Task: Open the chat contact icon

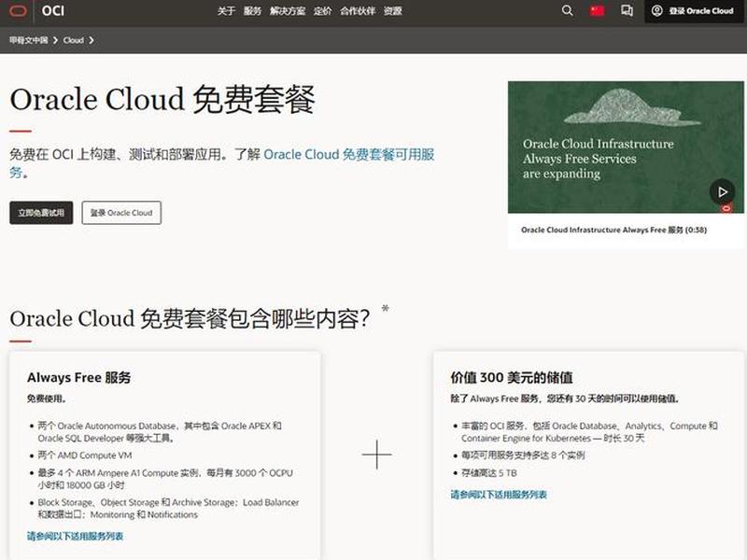Action: pyautogui.click(x=627, y=10)
